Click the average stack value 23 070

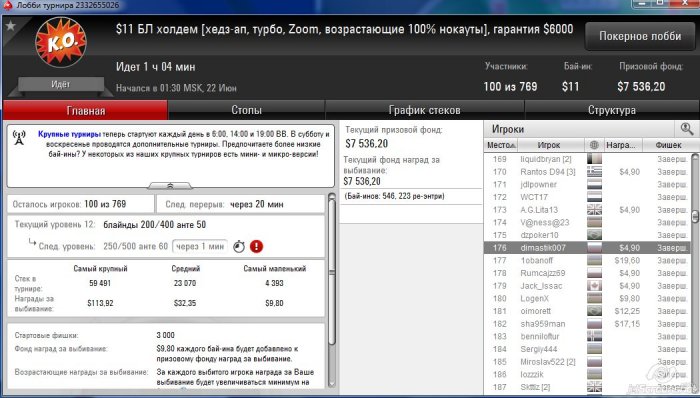pyautogui.click(x=185, y=283)
